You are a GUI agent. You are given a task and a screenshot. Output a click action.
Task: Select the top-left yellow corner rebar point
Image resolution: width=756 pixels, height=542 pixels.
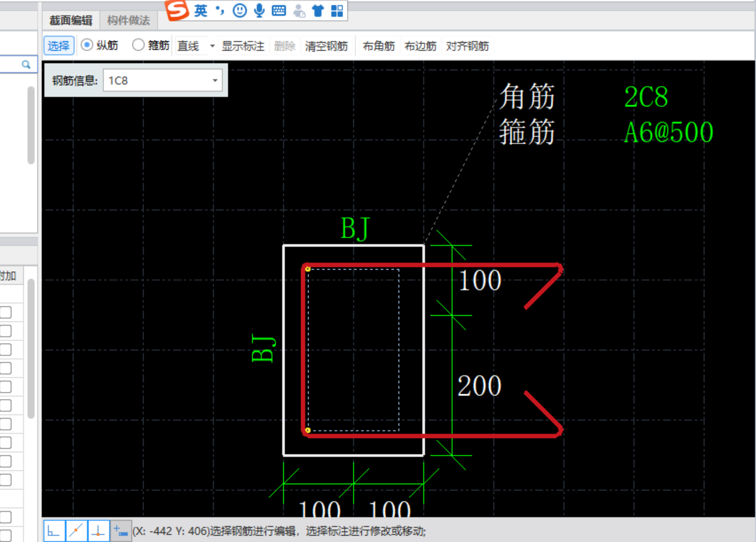308,269
